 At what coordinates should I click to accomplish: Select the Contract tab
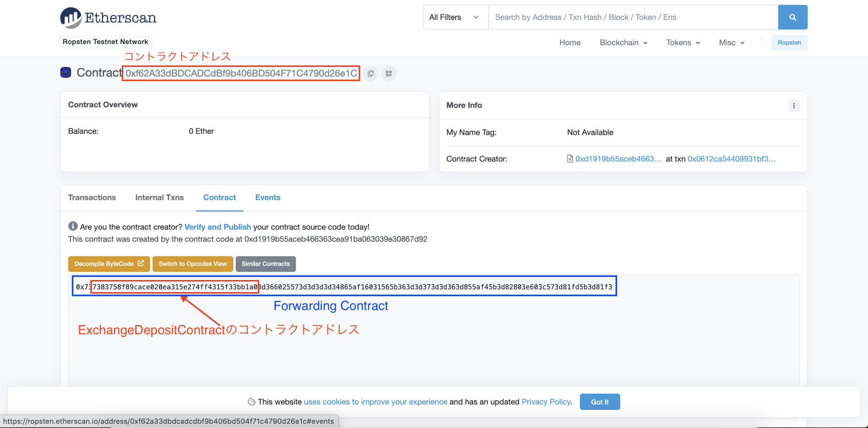220,198
